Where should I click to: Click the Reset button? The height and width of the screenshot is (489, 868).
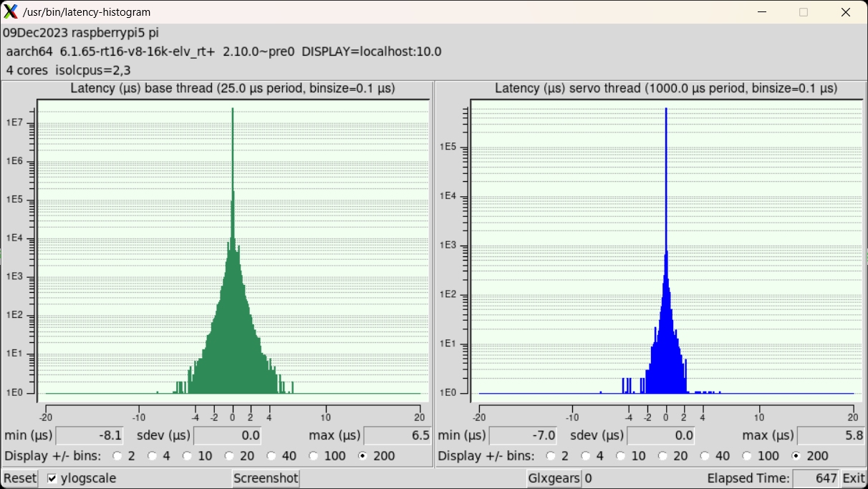(20, 478)
